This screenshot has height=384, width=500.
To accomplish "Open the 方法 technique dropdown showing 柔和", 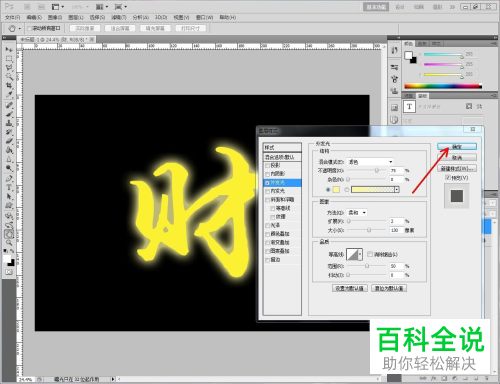I will pos(357,212).
